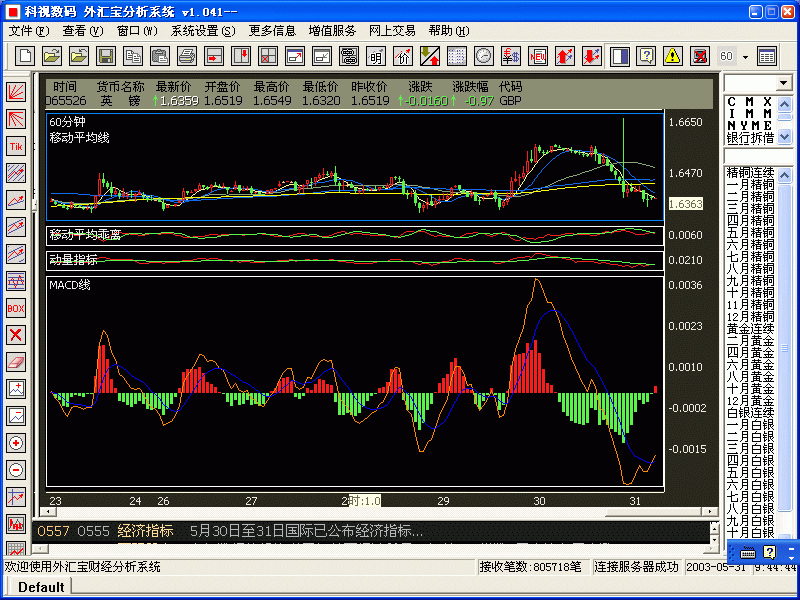The image size is (800, 600).
Task: Open the 系统设置(S) menu
Action: click(x=203, y=31)
